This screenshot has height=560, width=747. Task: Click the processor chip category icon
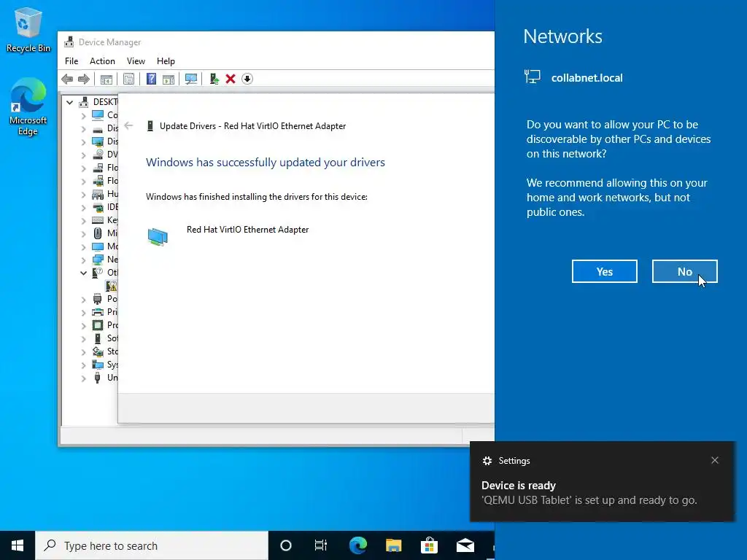point(98,325)
